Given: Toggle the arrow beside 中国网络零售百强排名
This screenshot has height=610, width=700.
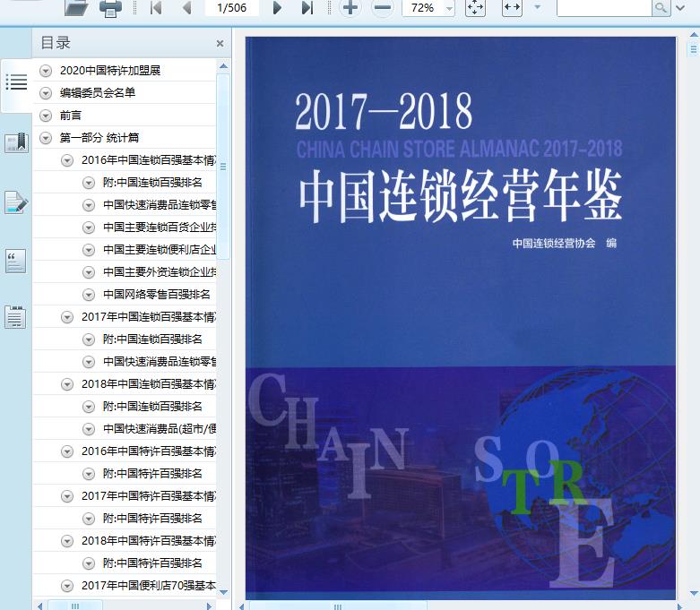Looking at the screenshot, I should (89, 295).
